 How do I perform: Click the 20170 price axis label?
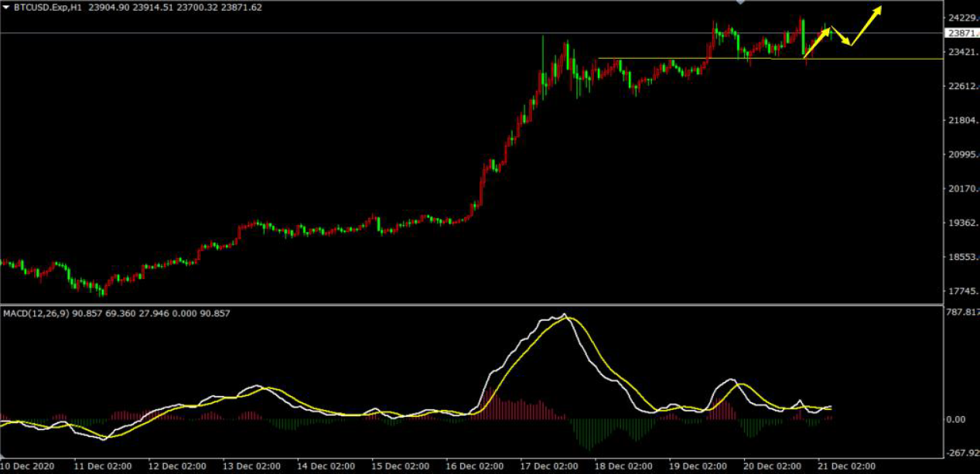pyautogui.click(x=963, y=189)
